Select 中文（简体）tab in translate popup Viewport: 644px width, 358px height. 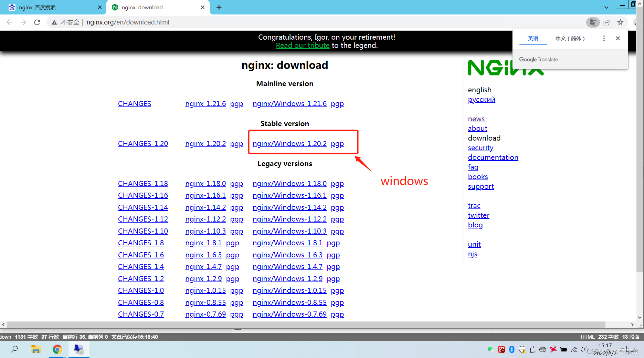(x=570, y=38)
